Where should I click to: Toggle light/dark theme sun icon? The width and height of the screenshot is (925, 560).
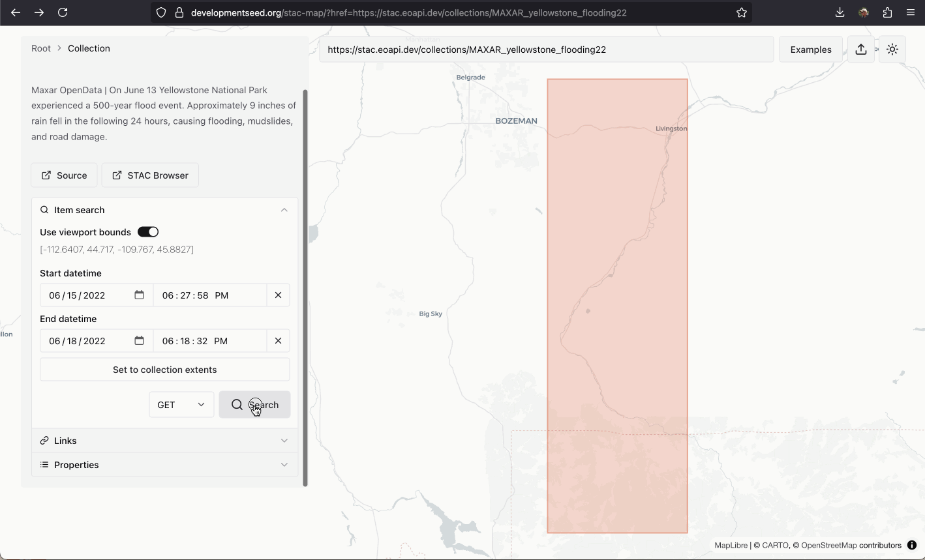[892, 50]
